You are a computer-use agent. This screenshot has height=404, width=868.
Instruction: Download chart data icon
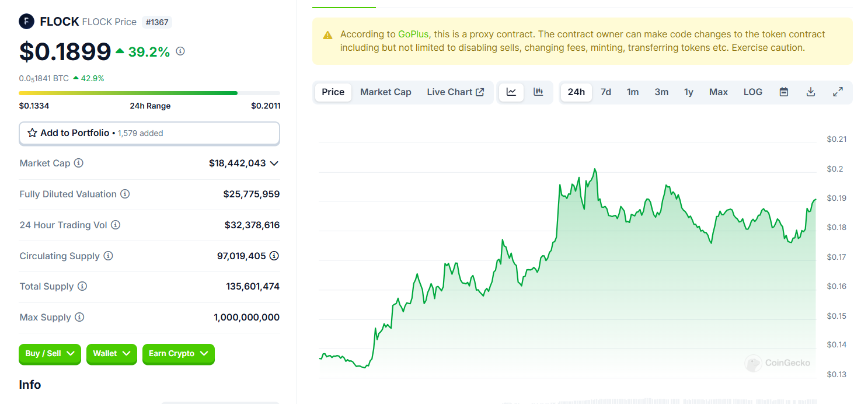(811, 92)
